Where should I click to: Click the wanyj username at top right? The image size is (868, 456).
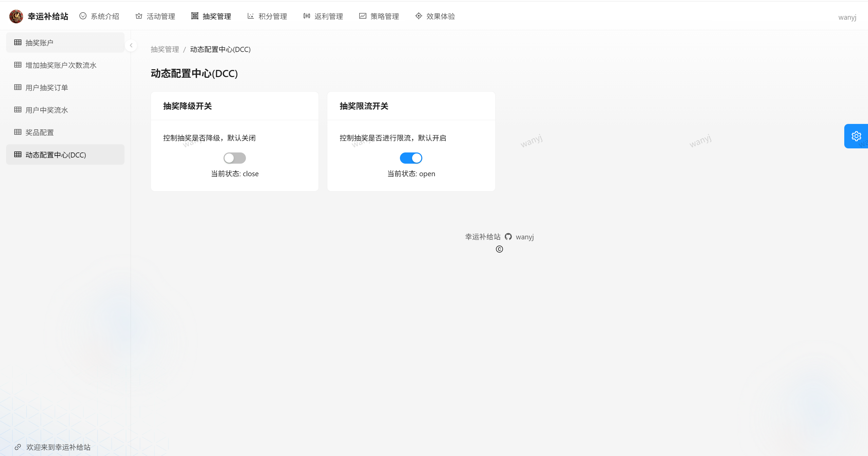(x=847, y=17)
